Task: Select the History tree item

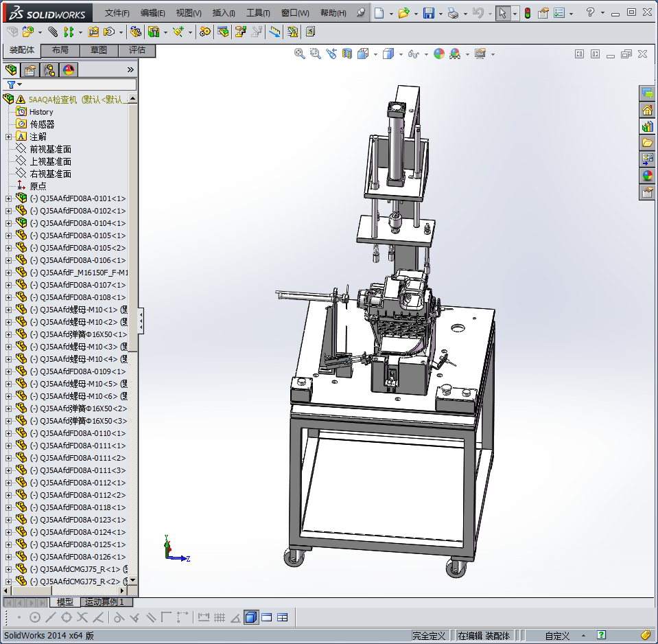Action: 41,112
